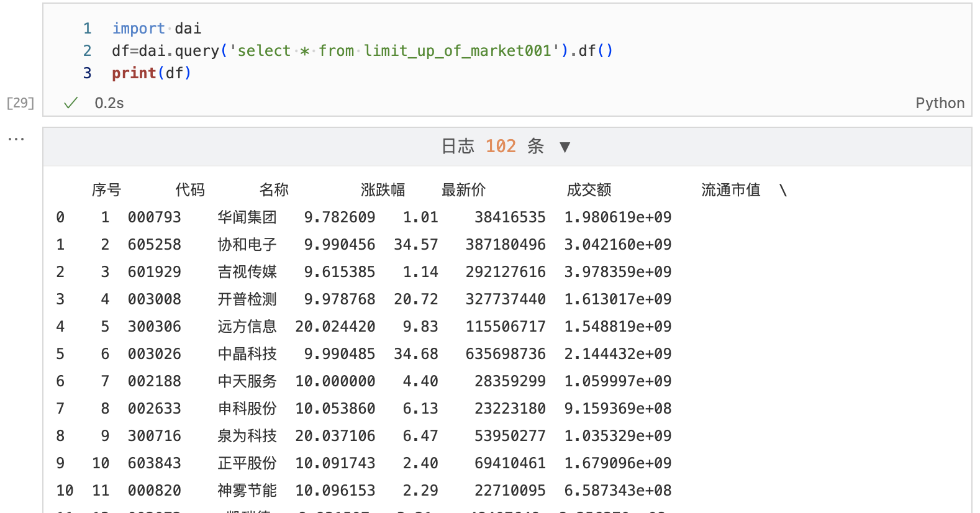Viewport: 980px width, 513px height.
Task: Click the print(df) code line
Action: pyautogui.click(x=152, y=73)
